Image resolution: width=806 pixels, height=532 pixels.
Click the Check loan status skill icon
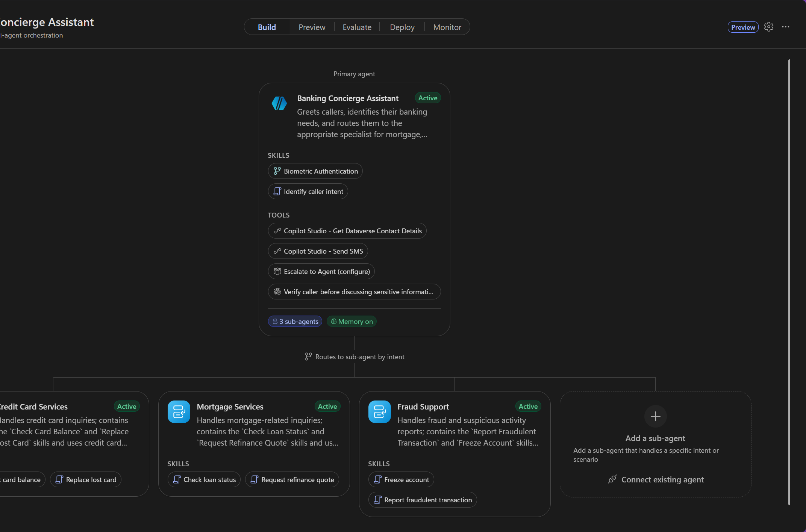[x=177, y=479]
